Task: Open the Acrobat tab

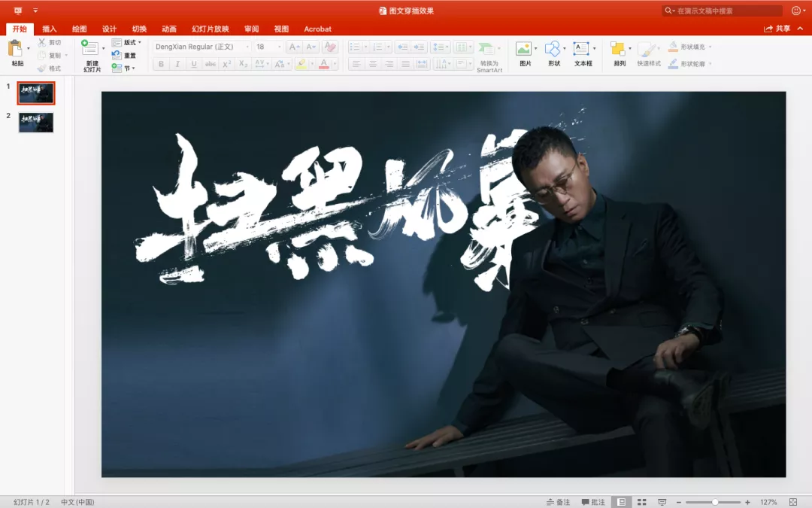Action: (317, 29)
